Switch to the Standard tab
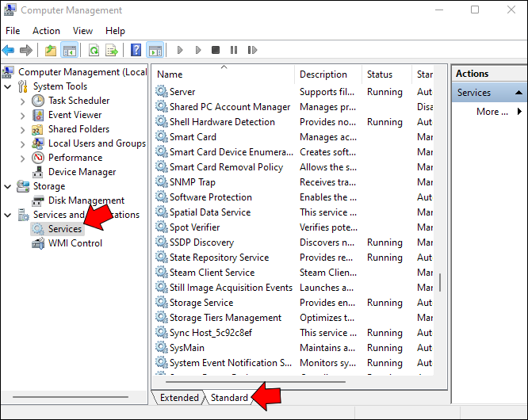528x420 pixels. click(229, 398)
